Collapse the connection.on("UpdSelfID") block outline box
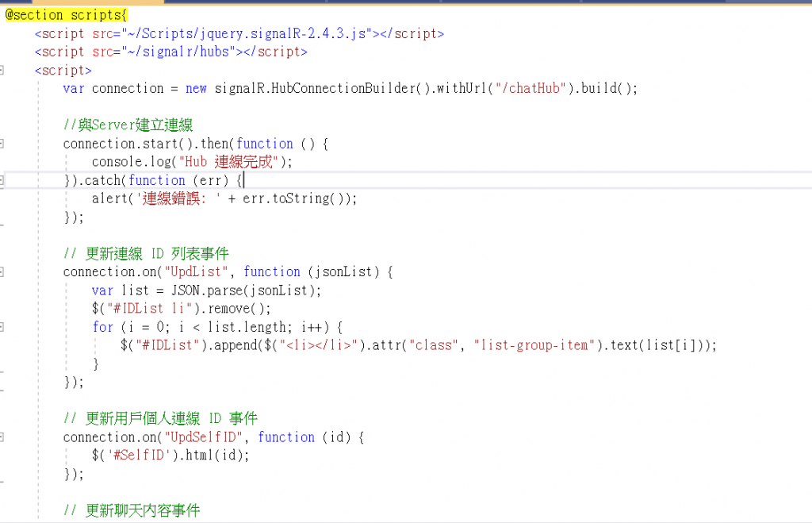The height and width of the screenshot is (523, 812). click(x=2, y=437)
